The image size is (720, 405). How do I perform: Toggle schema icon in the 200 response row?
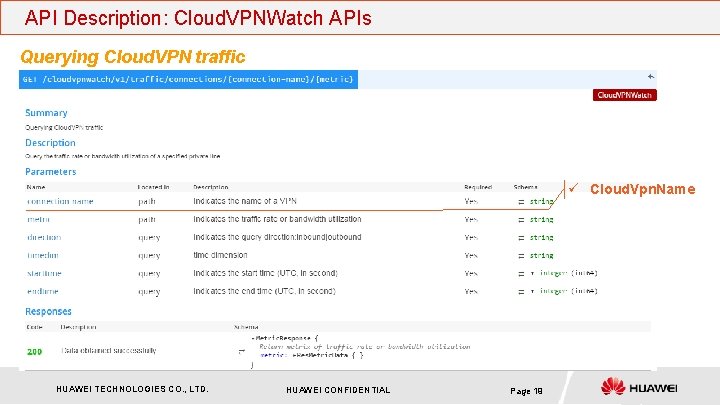[242, 351]
